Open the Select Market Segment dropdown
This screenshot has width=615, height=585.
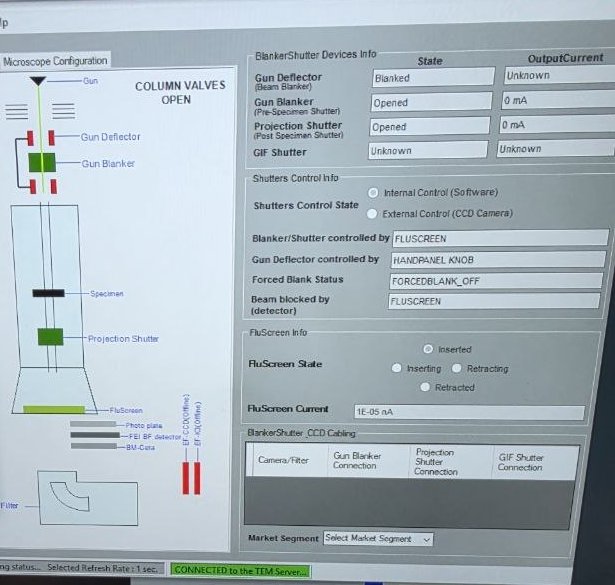(x=378, y=539)
